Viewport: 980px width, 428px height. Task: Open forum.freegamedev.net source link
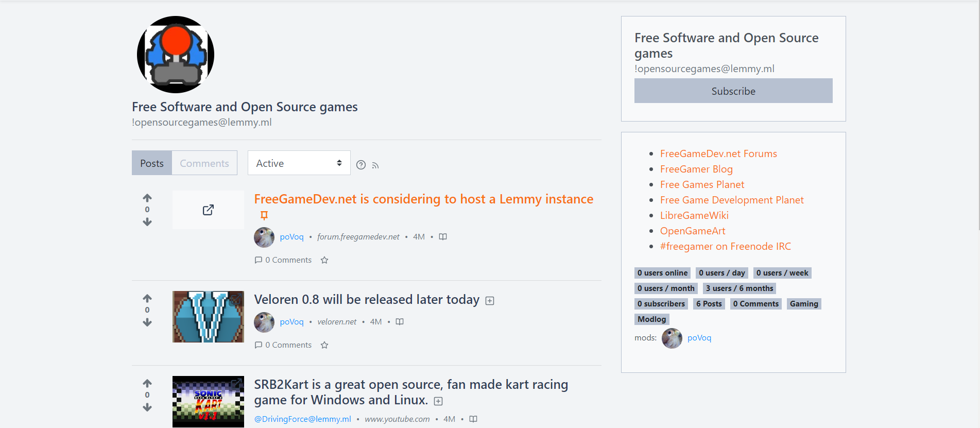pyautogui.click(x=358, y=237)
